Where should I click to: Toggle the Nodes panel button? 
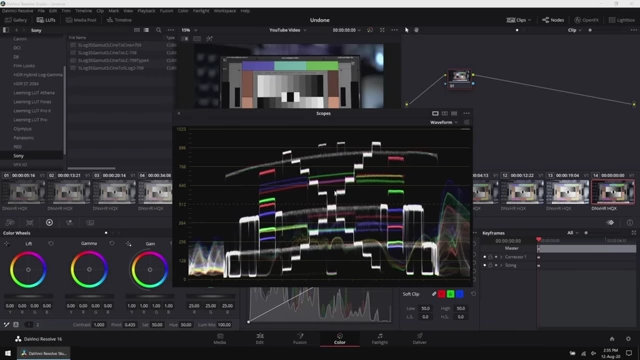pyautogui.click(x=553, y=20)
